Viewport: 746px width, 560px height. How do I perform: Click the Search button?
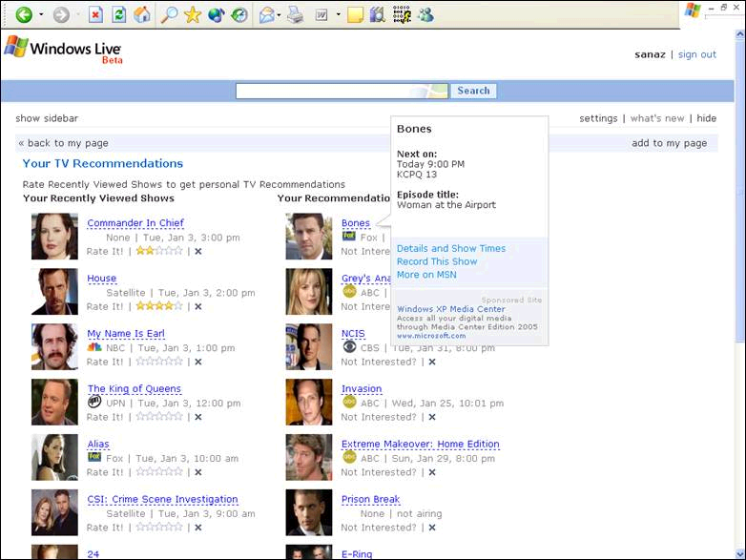pos(473,91)
